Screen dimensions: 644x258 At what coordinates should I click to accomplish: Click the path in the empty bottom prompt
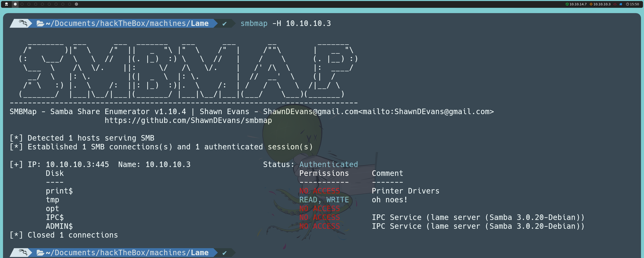(127, 253)
